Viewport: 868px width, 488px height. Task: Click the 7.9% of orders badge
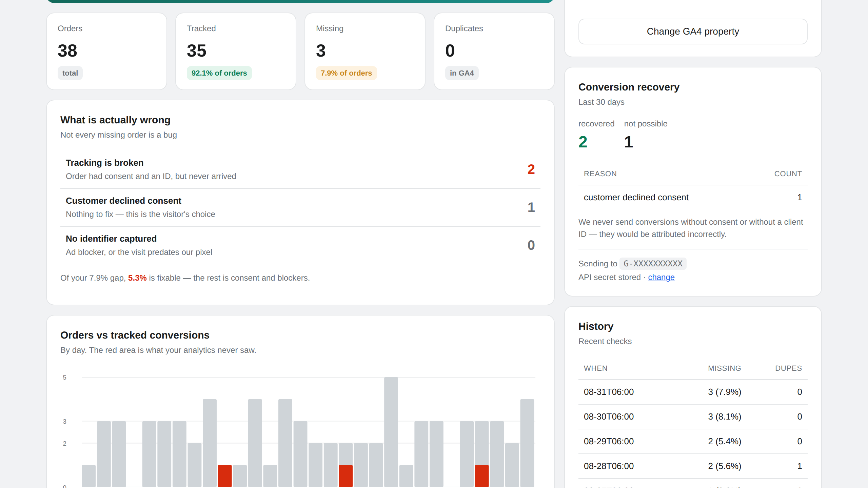(x=346, y=73)
